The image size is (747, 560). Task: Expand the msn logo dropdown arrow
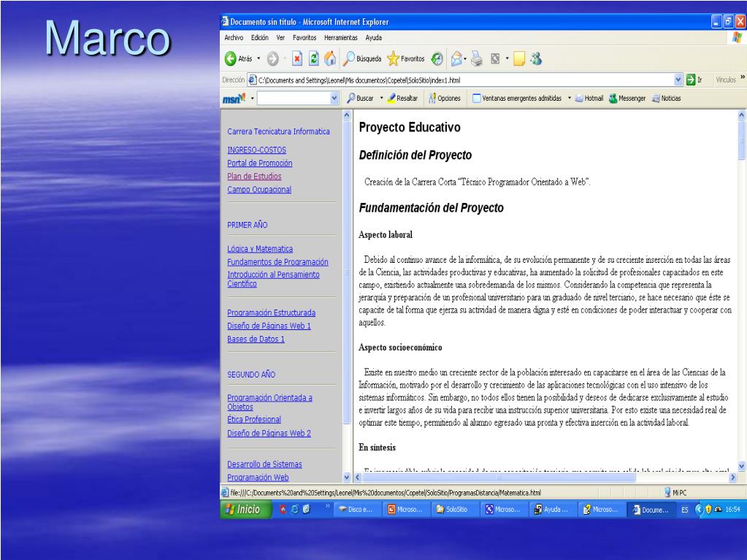(253, 99)
